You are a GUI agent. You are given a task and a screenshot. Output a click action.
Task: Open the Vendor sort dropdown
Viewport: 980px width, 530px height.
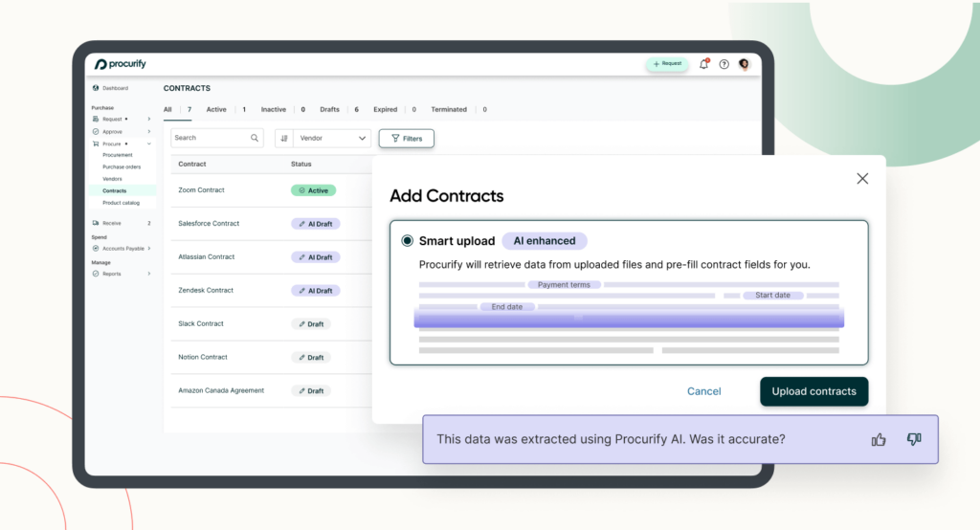click(x=332, y=138)
